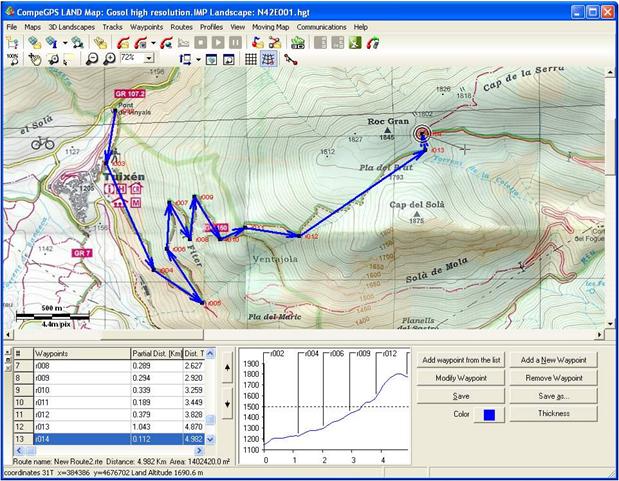Click the elevation profile graph icon
The image size is (619, 481).
click(x=183, y=42)
